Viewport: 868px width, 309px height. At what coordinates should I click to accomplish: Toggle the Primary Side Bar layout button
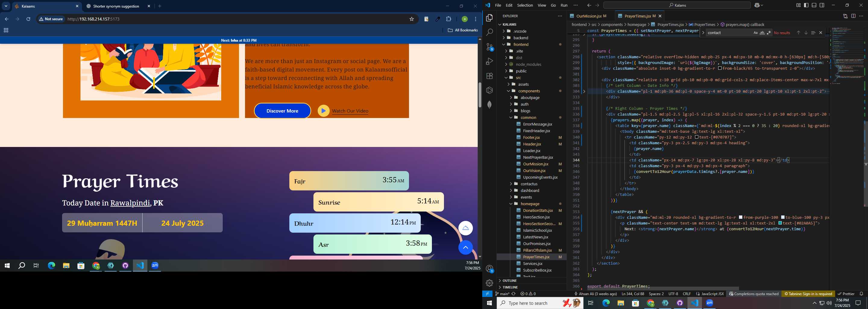pos(806,5)
